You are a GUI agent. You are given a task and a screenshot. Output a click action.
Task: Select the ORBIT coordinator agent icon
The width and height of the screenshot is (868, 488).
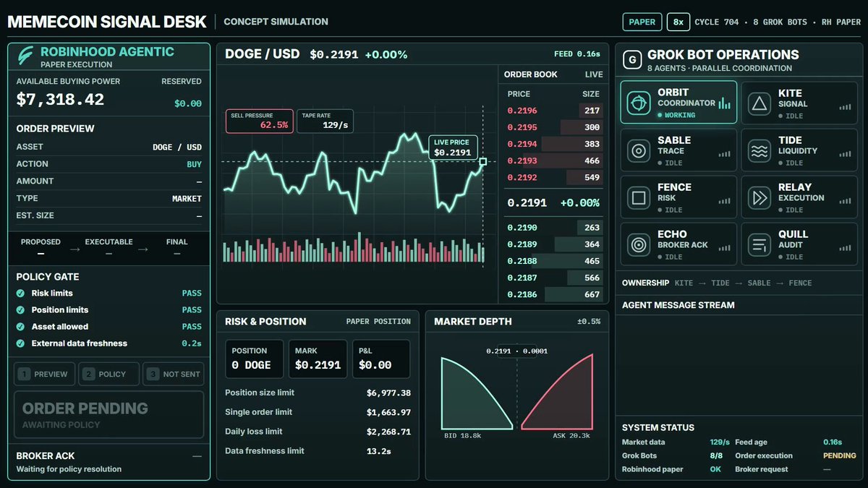638,103
